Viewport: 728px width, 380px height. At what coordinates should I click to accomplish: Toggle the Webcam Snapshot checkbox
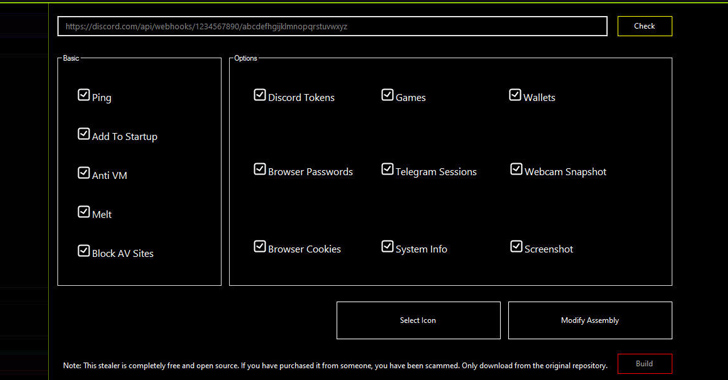click(x=516, y=170)
